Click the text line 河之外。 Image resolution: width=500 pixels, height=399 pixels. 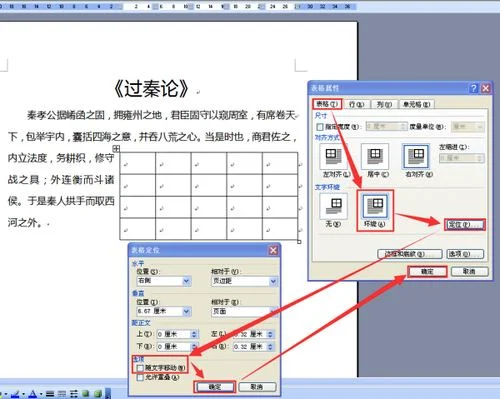coord(25,222)
